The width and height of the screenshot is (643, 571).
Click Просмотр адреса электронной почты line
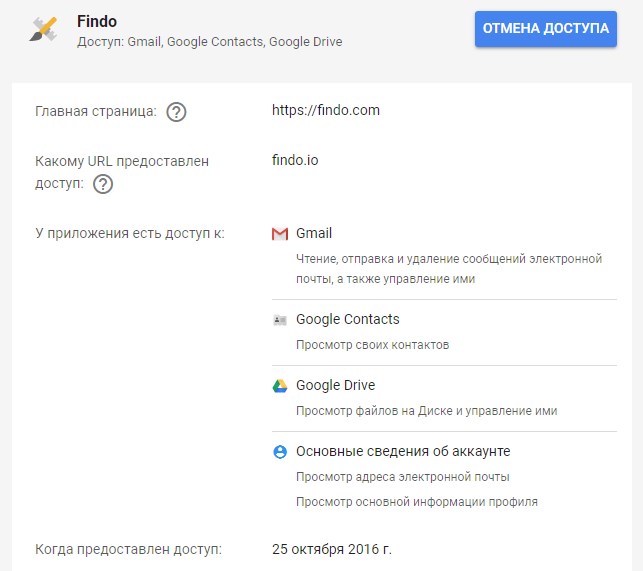tap(402, 476)
